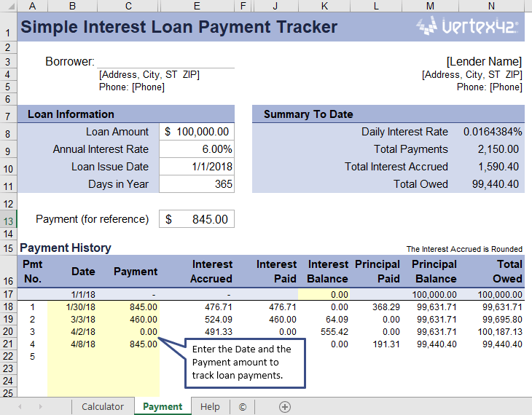Select the Loan Amount value cell

(197, 132)
